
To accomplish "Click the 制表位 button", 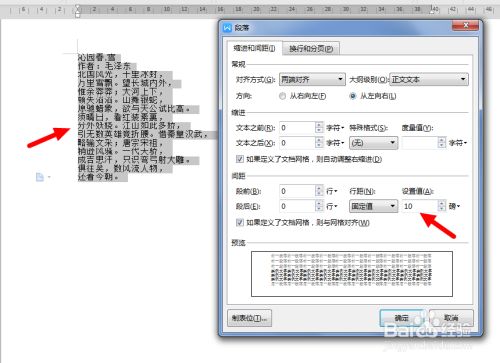I will tap(249, 318).
